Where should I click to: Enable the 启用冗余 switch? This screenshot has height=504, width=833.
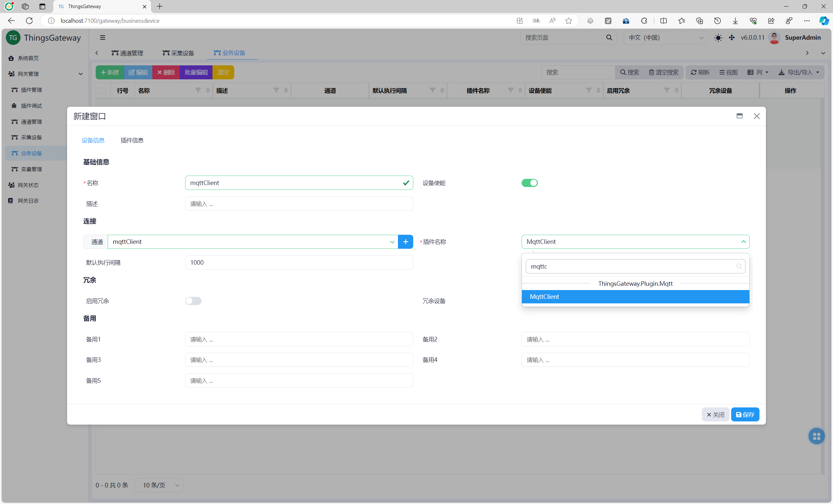193,301
